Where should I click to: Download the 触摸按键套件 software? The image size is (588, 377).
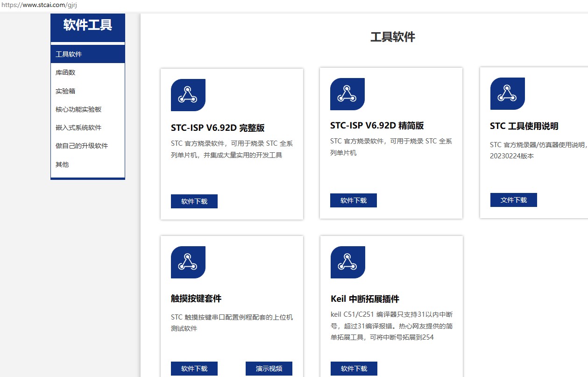tap(194, 369)
